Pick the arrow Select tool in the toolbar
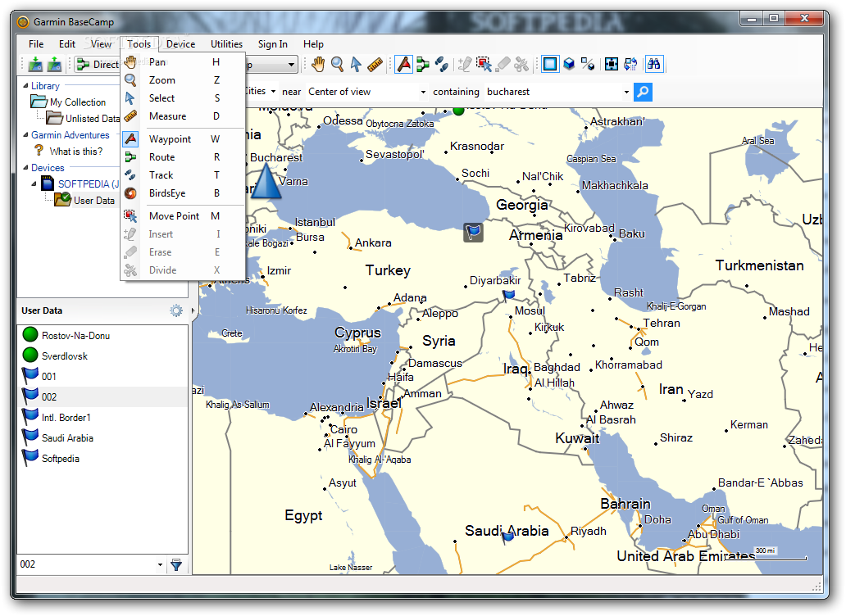 (x=356, y=64)
